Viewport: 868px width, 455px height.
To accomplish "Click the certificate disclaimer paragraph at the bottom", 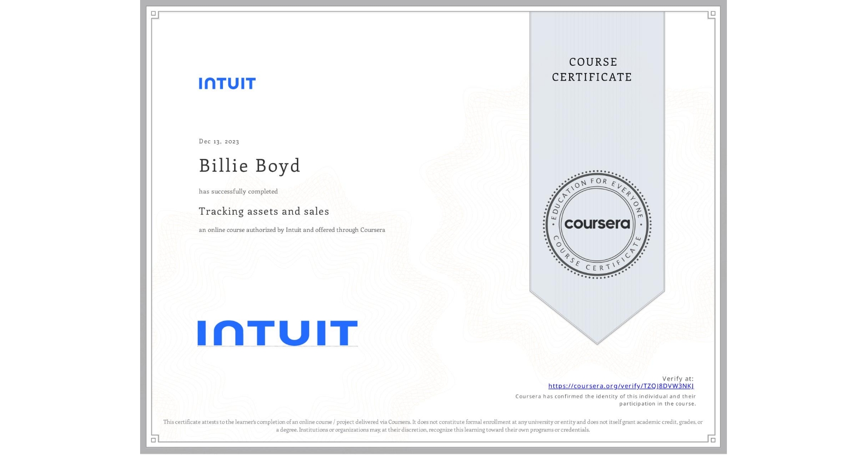I will tap(433, 426).
